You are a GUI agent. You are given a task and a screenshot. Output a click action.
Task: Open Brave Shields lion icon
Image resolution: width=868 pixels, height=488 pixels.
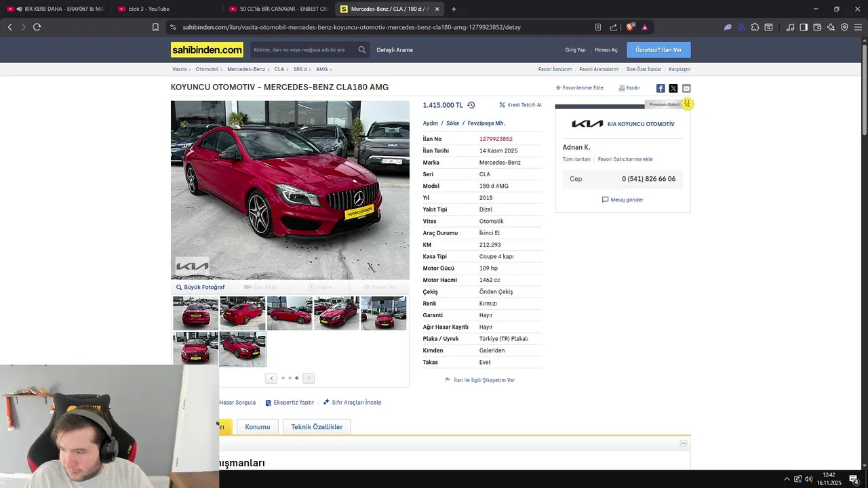[630, 27]
